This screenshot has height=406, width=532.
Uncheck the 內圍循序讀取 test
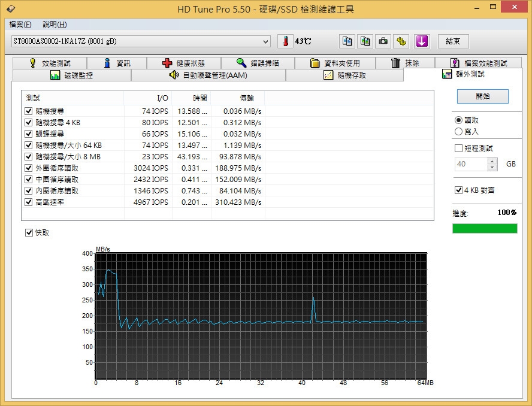click(x=29, y=191)
